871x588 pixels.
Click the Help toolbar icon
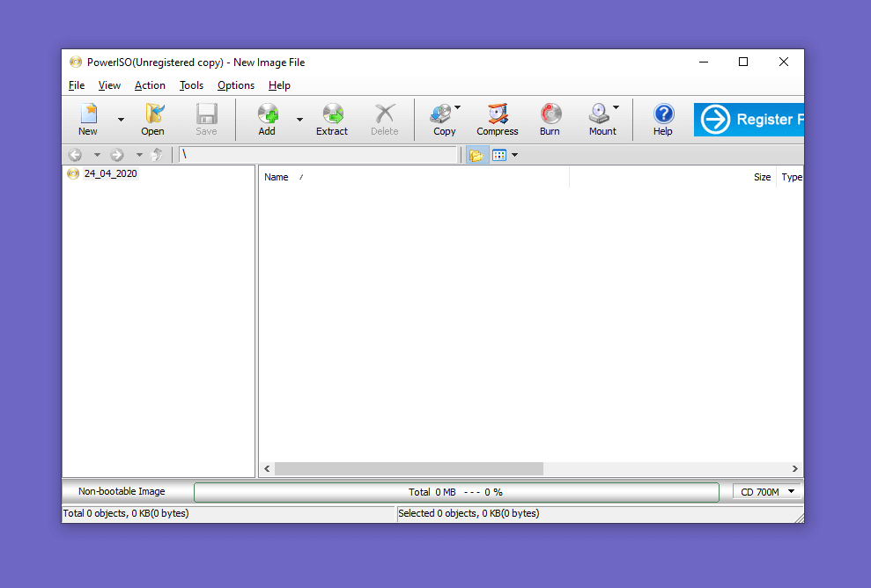tap(662, 120)
